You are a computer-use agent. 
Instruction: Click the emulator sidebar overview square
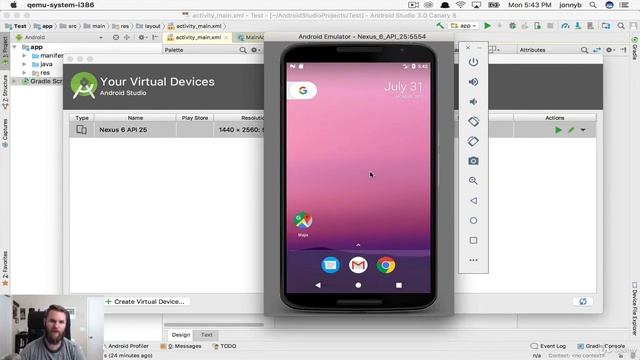(x=473, y=240)
